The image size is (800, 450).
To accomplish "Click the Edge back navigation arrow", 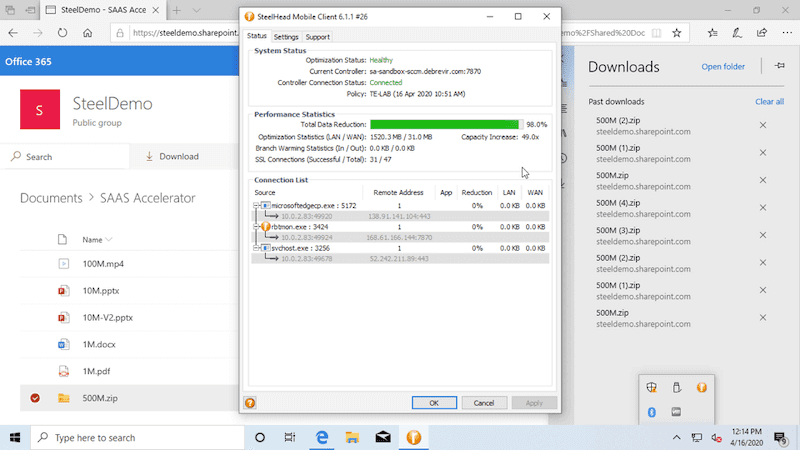I will (13, 33).
